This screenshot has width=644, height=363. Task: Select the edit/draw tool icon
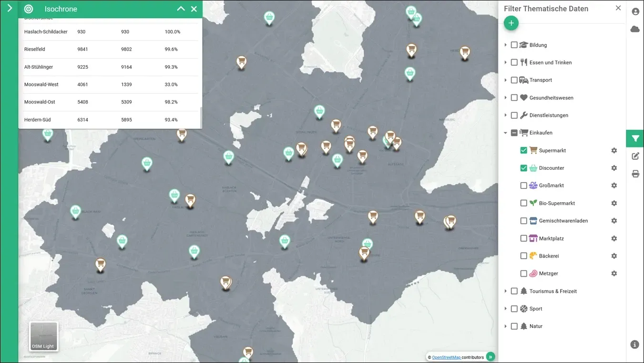click(x=635, y=156)
